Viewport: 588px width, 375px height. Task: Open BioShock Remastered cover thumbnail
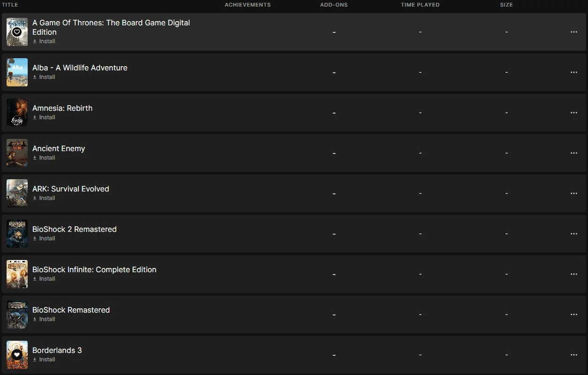[17, 314]
